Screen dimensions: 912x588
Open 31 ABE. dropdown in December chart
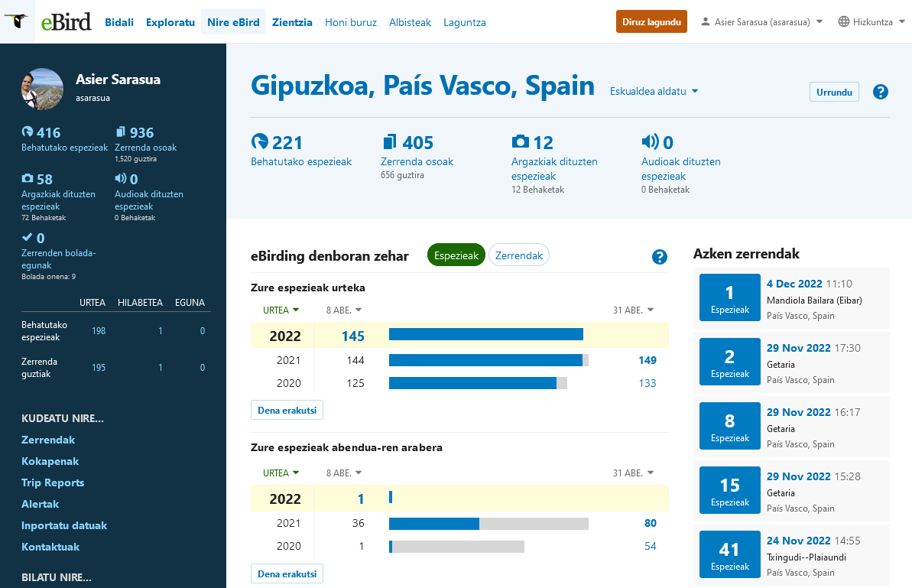coord(633,473)
